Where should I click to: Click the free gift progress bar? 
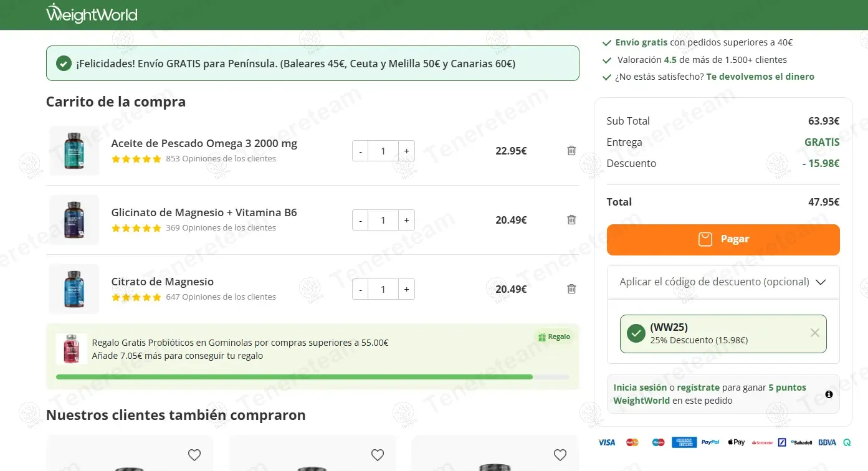coord(312,377)
